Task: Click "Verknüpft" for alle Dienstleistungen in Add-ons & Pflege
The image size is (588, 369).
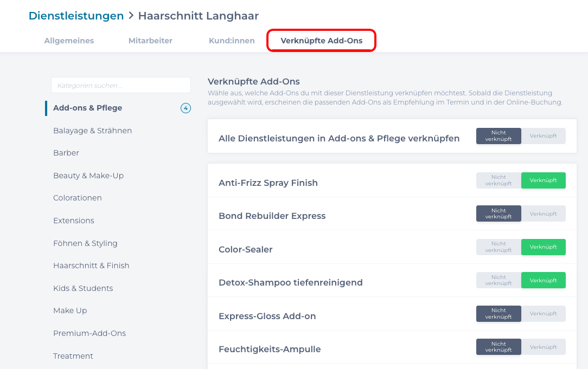Action: (544, 135)
